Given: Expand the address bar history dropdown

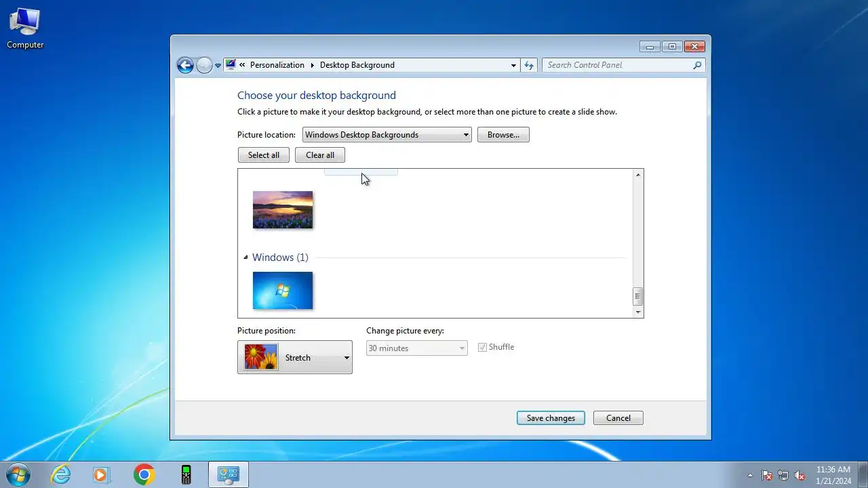Looking at the screenshot, I should click(513, 66).
